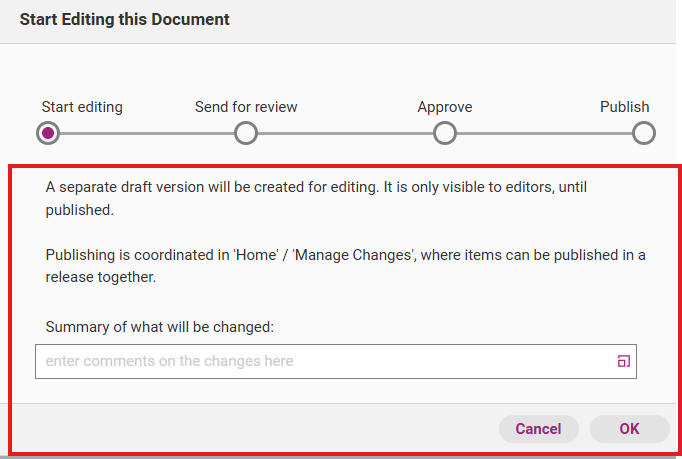Click progress line between Send for review and Approve
Image resolution: width=682 pixels, height=459 pixels.
pyautogui.click(x=345, y=133)
